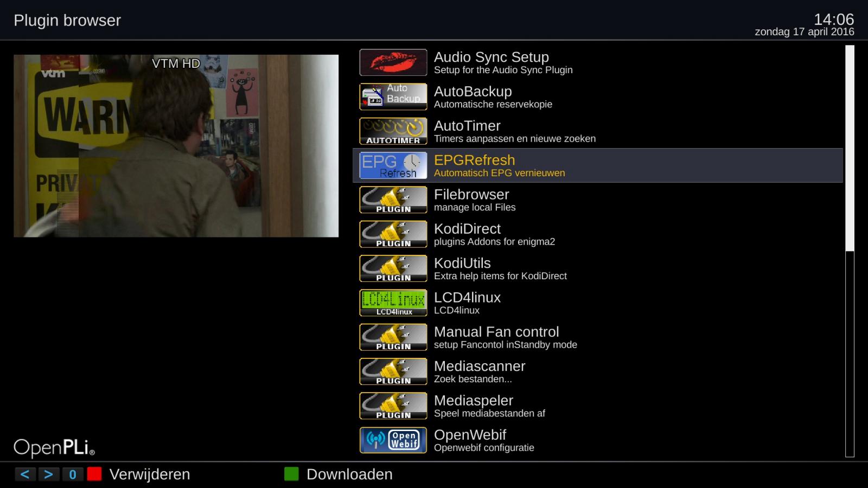
Task: Click 'setup Fancontol inStandby mode' text
Action: click(x=506, y=345)
